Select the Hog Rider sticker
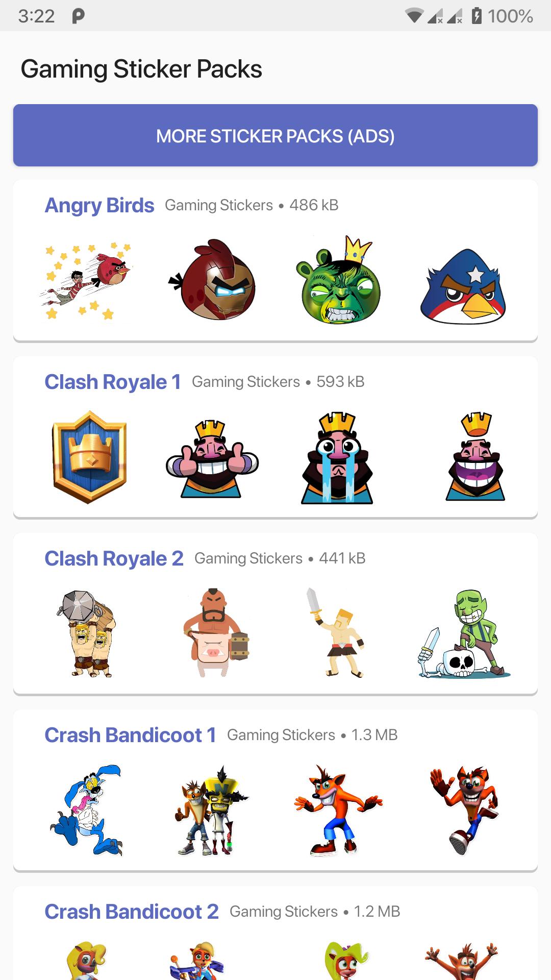 (x=215, y=633)
